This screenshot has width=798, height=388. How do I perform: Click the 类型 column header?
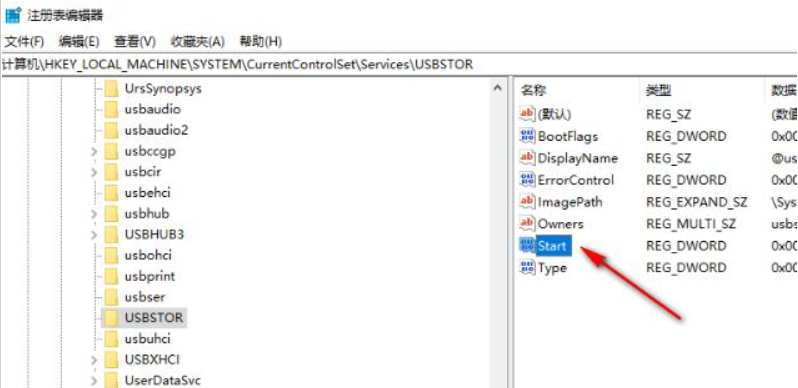659,91
